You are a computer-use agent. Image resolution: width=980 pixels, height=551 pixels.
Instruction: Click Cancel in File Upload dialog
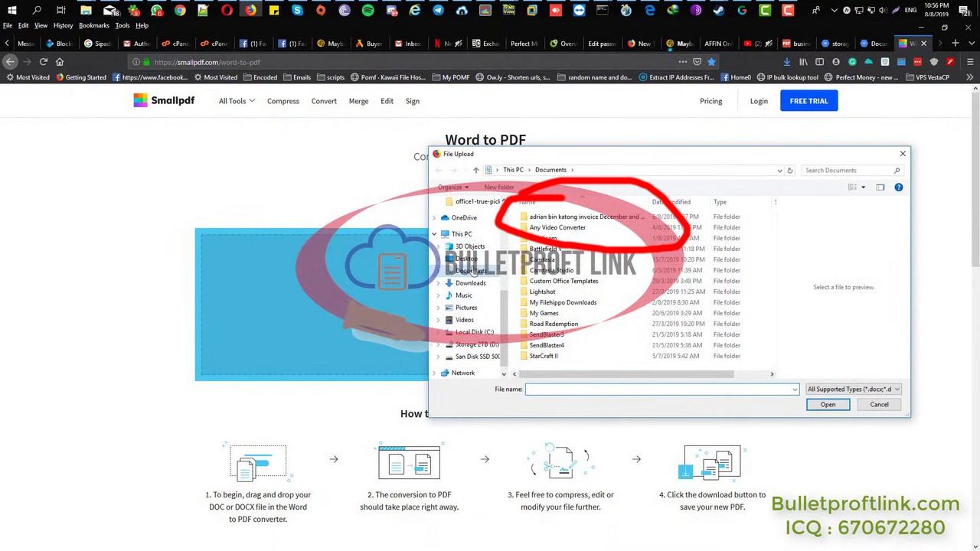879,404
